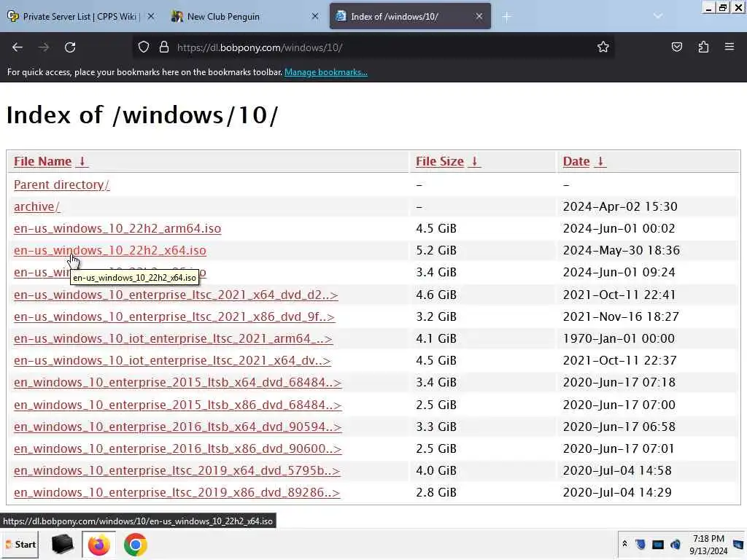The height and width of the screenshot is (560, 747).
Task: Open the tracking protection shield icon
Action: 144,47
